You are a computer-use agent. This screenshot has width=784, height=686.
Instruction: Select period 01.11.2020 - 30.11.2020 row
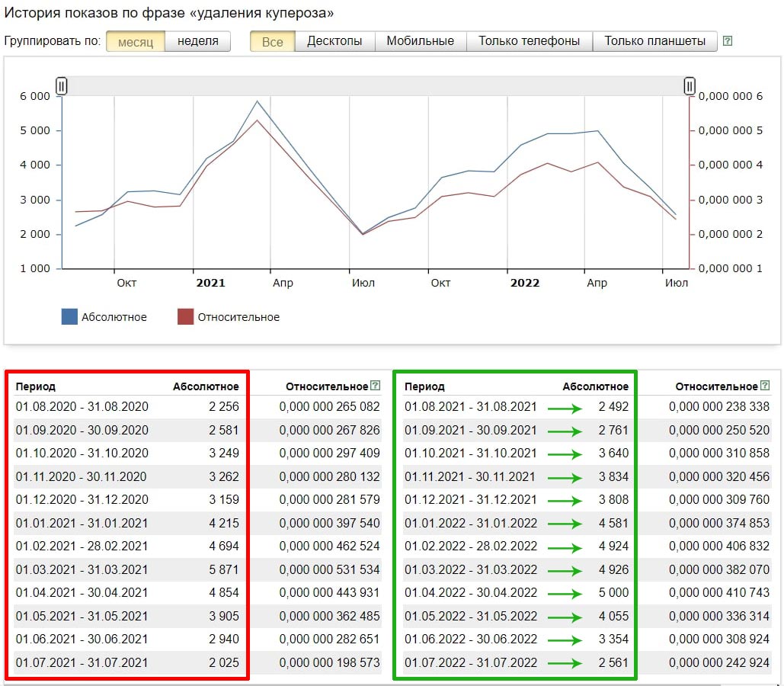(x=198, y=476)
